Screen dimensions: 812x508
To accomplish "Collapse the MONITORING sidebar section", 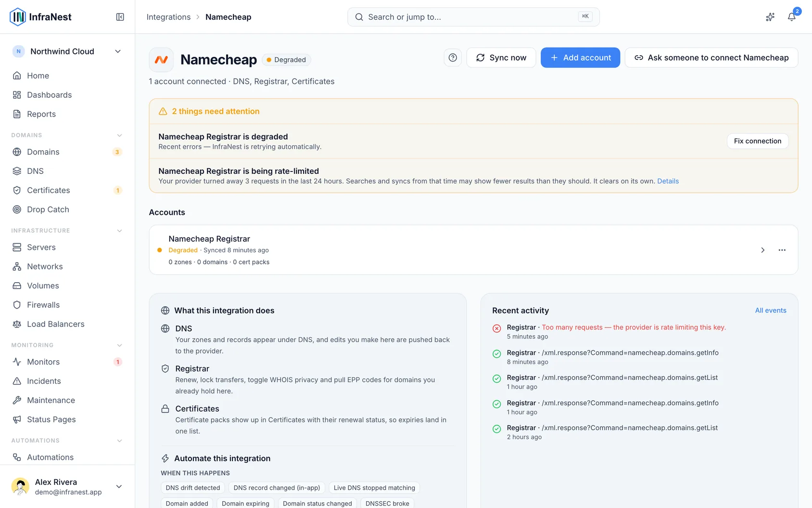I will point(119,345).
